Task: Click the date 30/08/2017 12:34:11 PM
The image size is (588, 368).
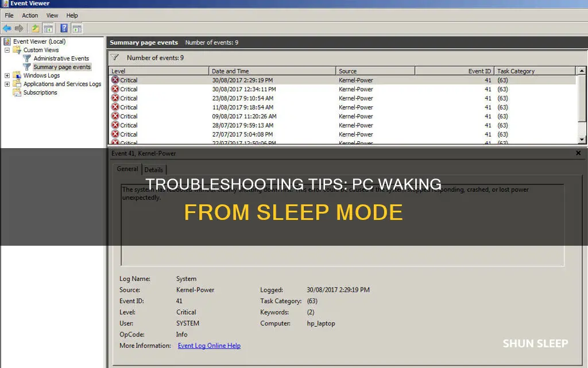Action: pos(243,89)
